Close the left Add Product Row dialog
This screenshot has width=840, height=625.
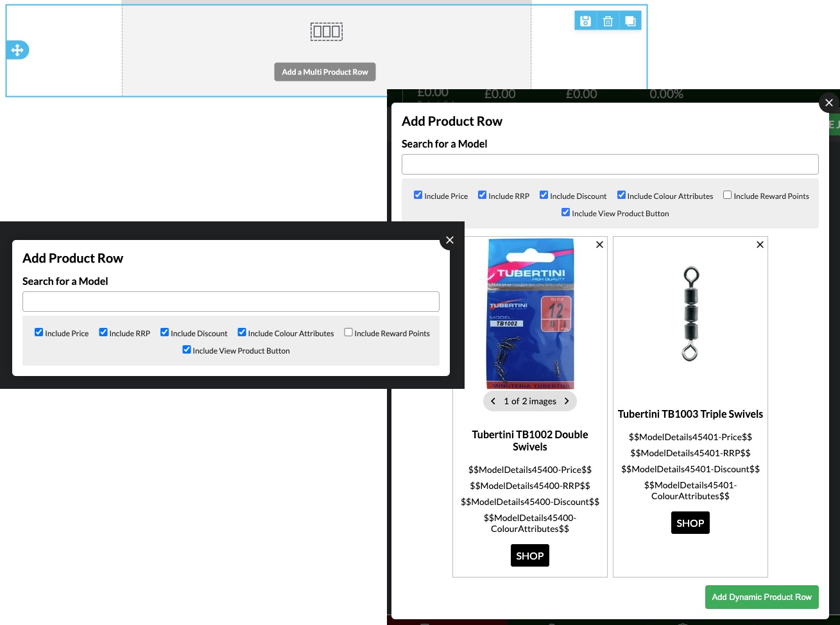point(450,240)
